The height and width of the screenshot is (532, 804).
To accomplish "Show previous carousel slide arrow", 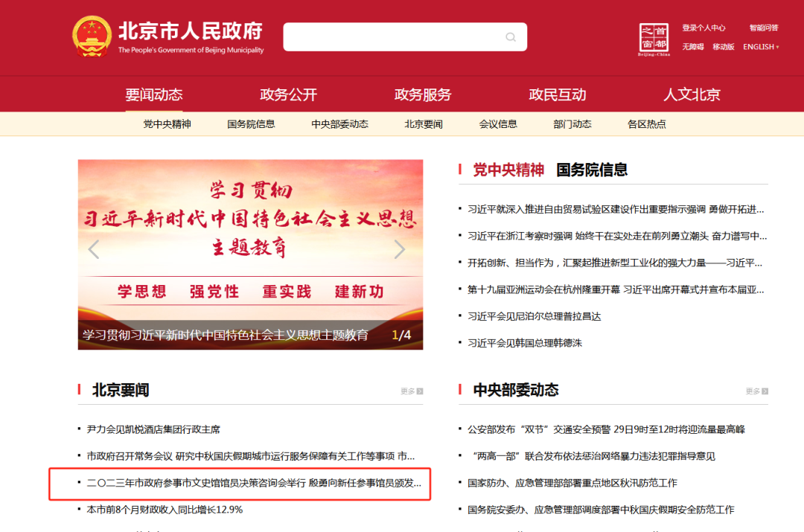I will [x=94, y=249].
